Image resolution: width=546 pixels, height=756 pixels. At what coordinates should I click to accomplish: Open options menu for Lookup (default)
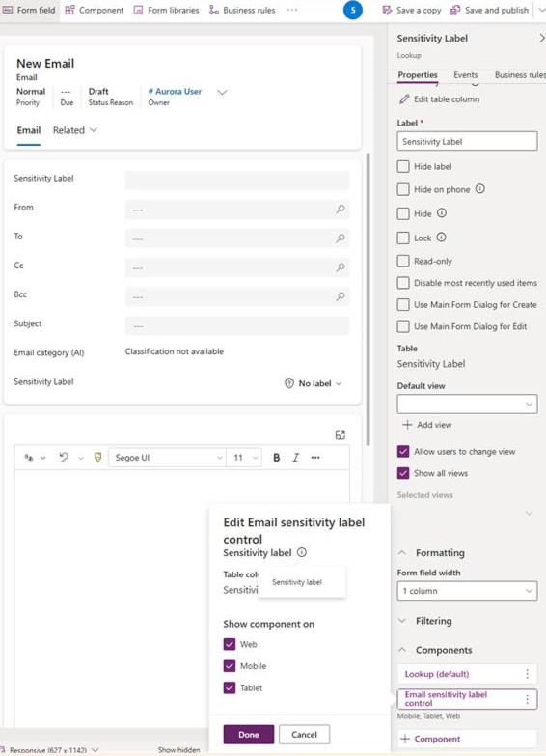[528, 674]
